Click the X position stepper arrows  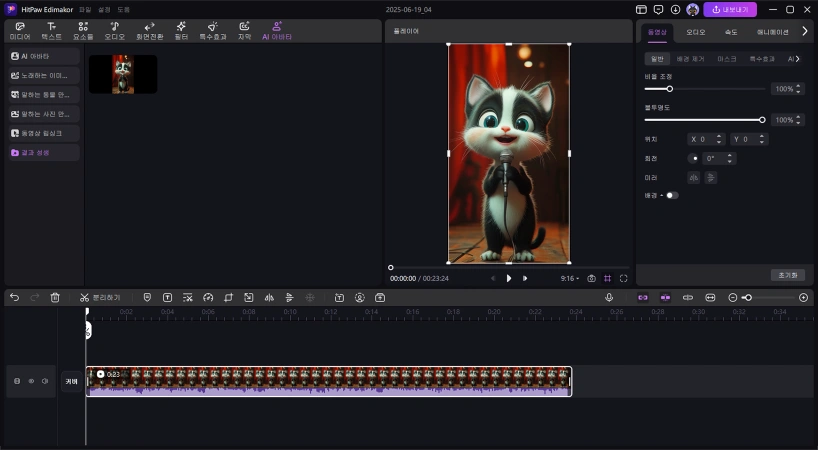[x=719, y=139]
